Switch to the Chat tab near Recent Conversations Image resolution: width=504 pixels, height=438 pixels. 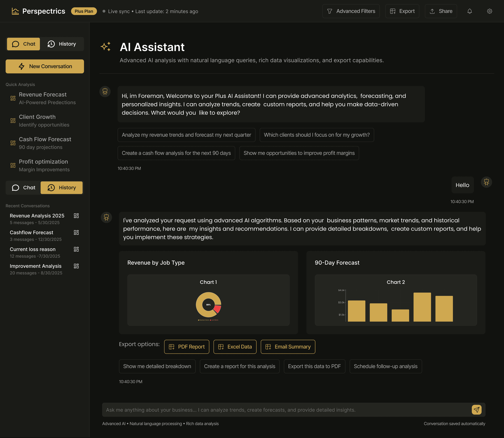coord(23,187)
